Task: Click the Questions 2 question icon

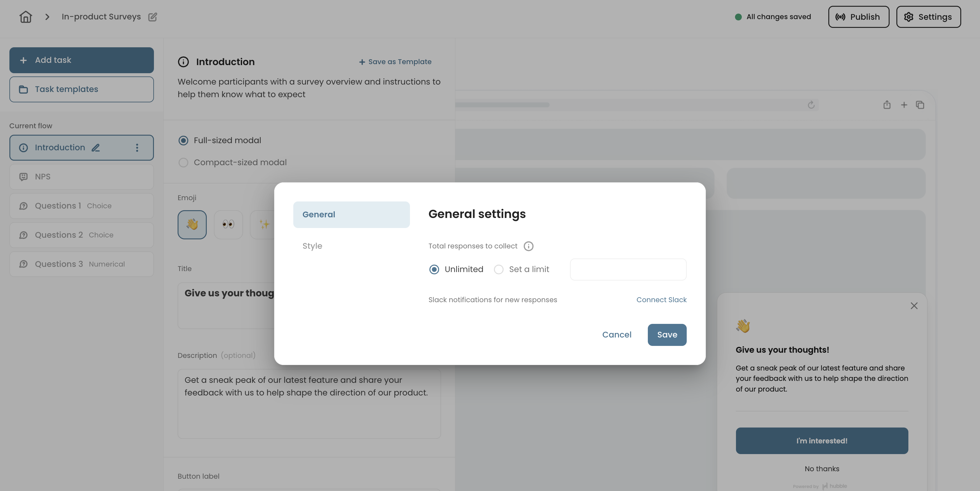Action: pyautogui.click(x=23, y=235)
